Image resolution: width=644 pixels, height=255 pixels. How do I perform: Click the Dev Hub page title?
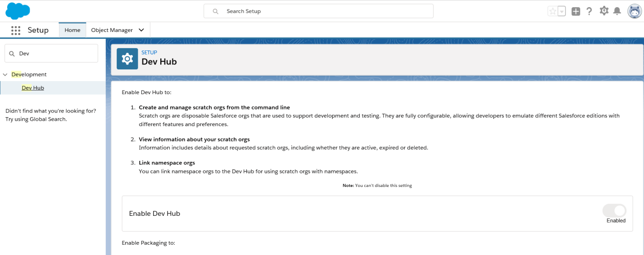pyautogui.click(x=159, y=62)
